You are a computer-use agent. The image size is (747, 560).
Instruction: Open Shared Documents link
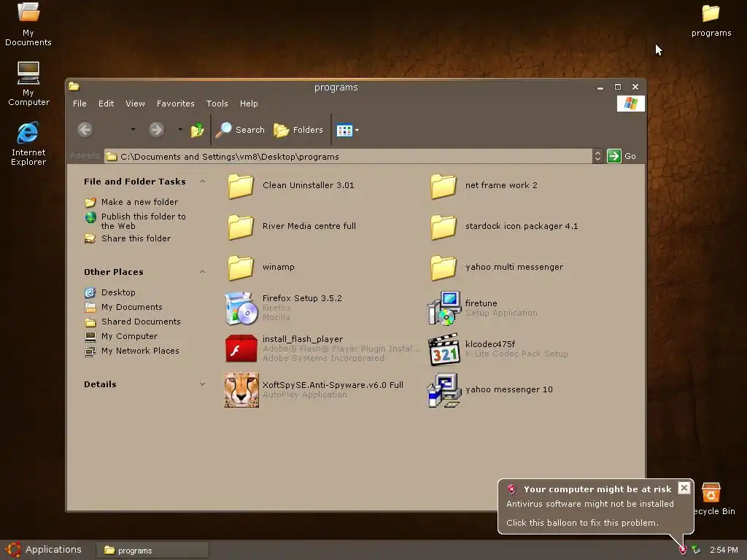pyautogui.click(x=133, y=322)
